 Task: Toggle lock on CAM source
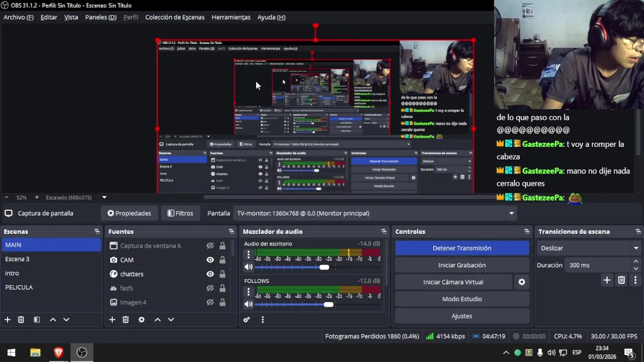tap(222, 260)
